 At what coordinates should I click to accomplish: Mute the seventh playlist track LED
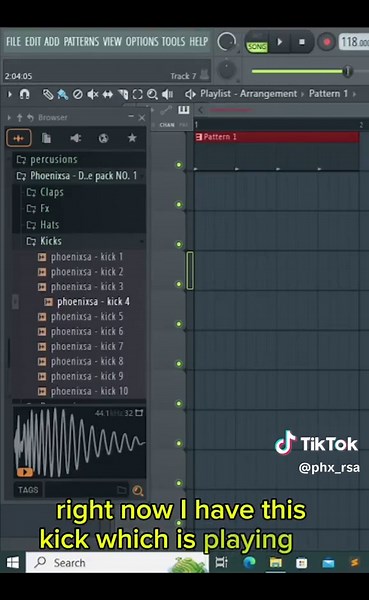[179, 403]
